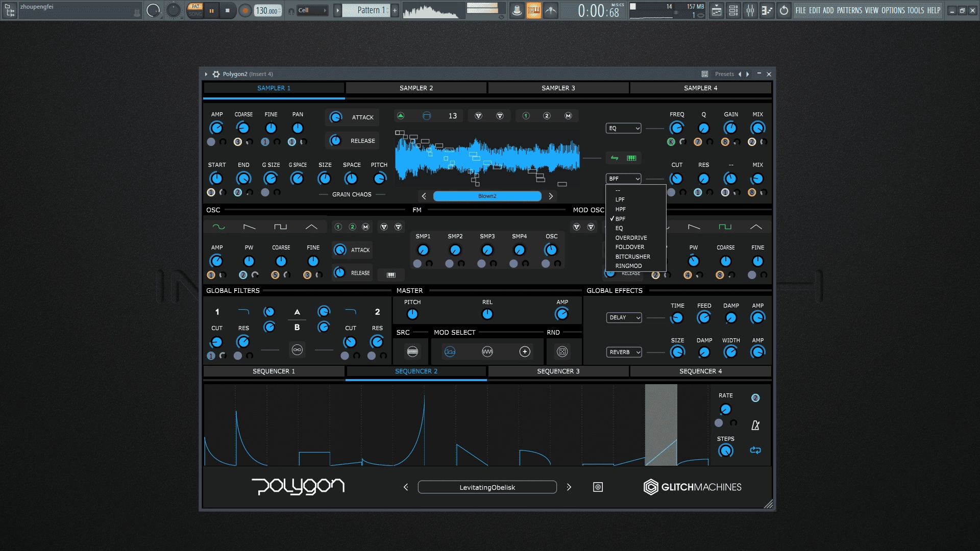Screen dimensions: 980x551
Task: Click the LevitatingObelisk preset name field
Action: pyautogui.click(x=487, y=487)
